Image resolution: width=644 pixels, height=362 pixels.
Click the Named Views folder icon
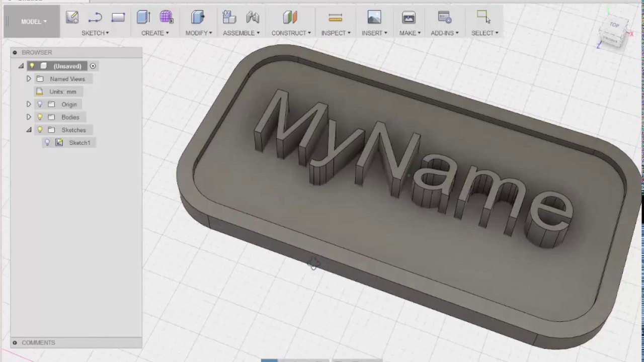click(x=40, y=79)
